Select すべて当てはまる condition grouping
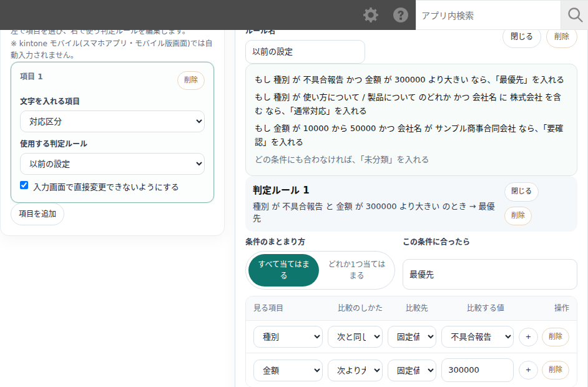 [x=283, y=270]
